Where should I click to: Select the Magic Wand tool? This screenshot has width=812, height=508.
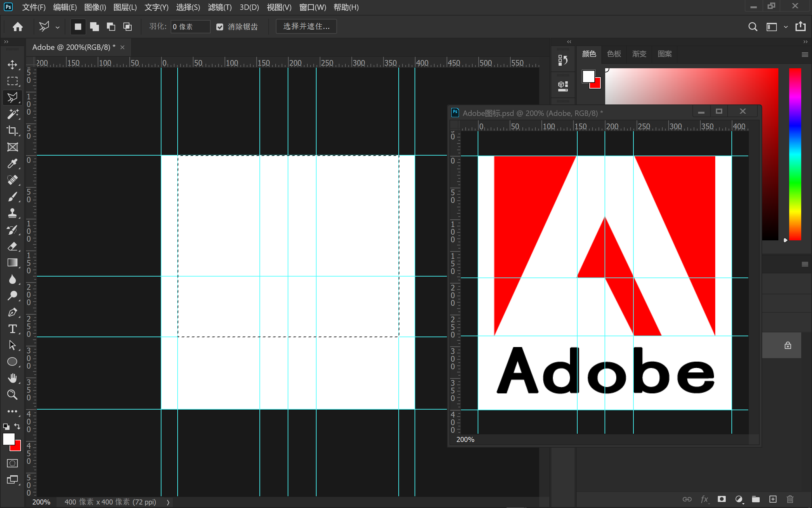[x=12, y=114]
